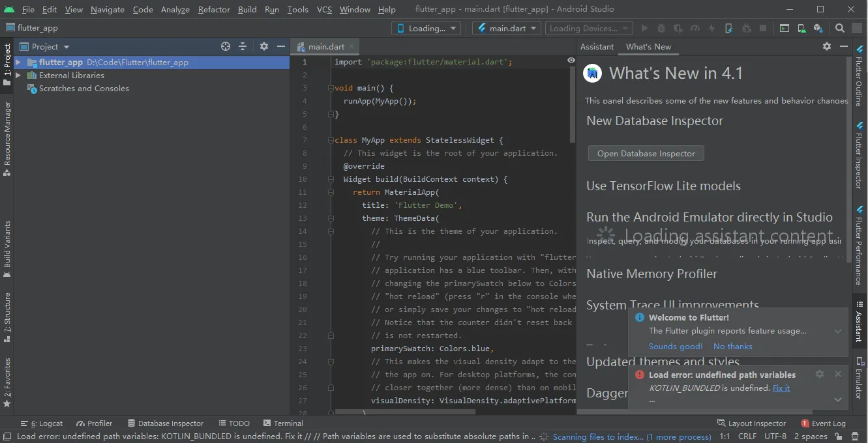Open the main.dart run configuration dropdown
Screen dimensions: 868x443
(507, 28)
